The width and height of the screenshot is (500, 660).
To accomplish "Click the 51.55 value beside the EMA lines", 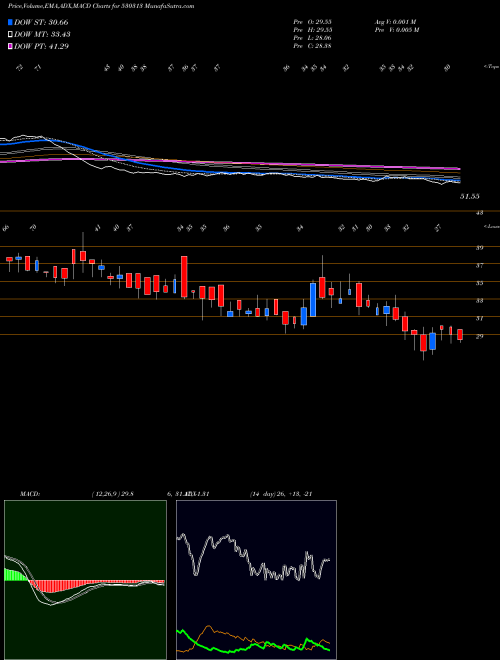I will point(470,196).
